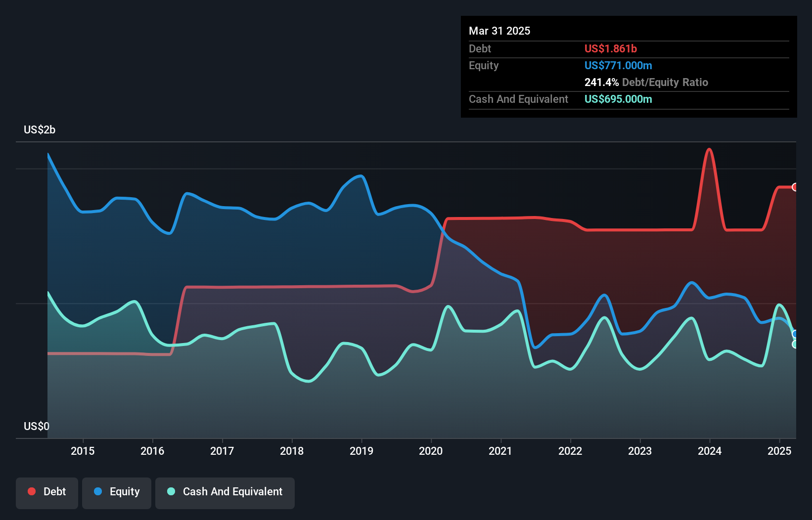Click the teal dot in Cash legend

click(x=171, y=491)
